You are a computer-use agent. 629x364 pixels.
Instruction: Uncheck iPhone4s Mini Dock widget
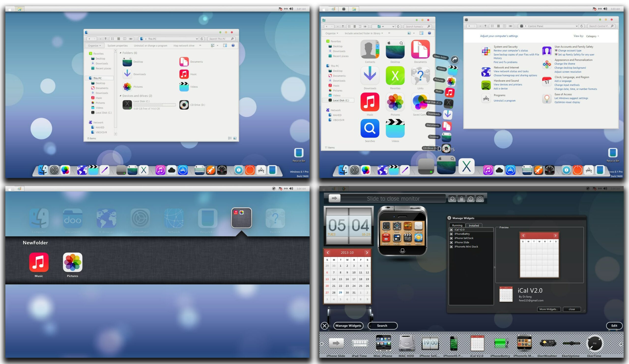[451, 247]
